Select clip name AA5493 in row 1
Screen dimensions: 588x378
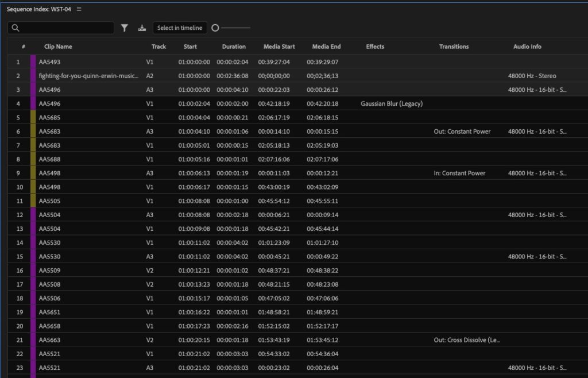(x=49, y=62)
